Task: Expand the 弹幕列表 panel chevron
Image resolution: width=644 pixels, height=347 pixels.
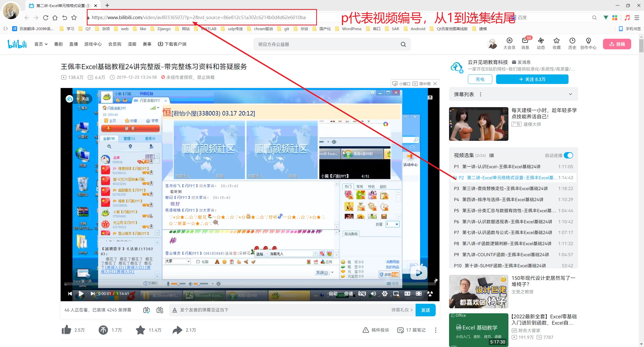Action: pyautogui.click(x=570, y=94)
